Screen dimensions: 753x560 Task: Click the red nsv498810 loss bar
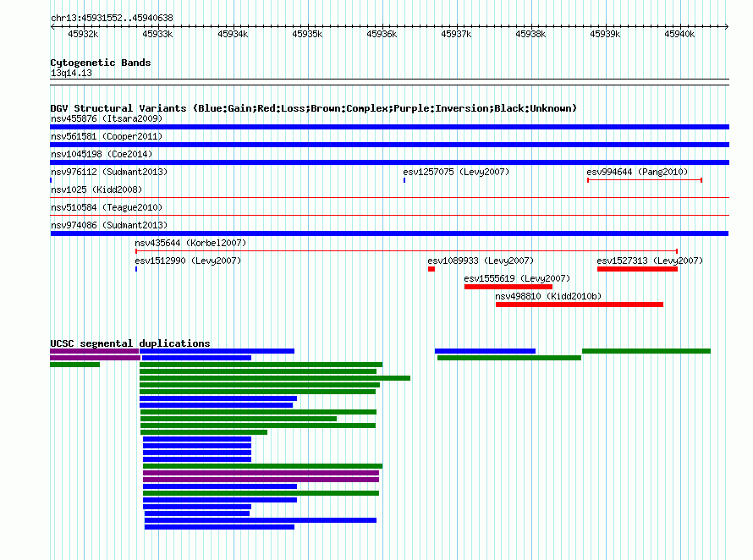580,305
